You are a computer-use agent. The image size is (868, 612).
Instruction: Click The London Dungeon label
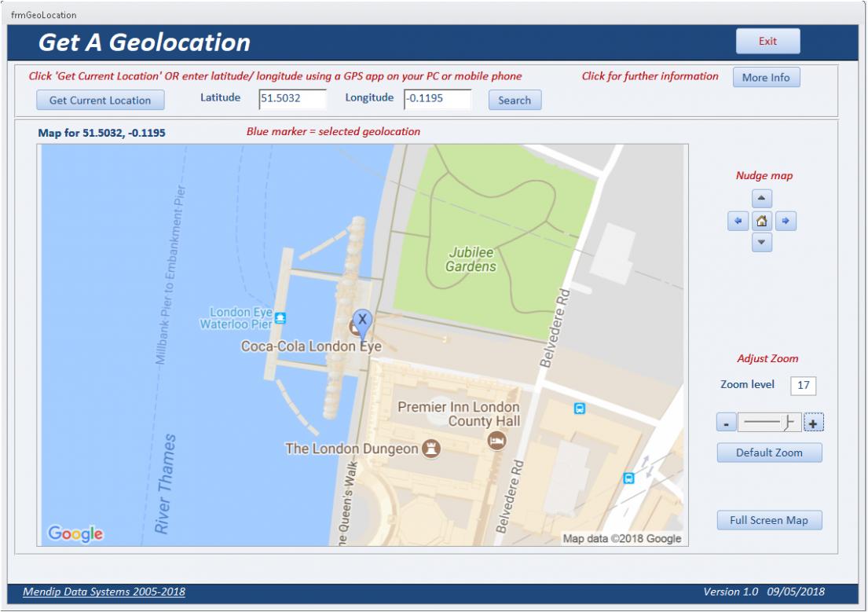[351, 449]
